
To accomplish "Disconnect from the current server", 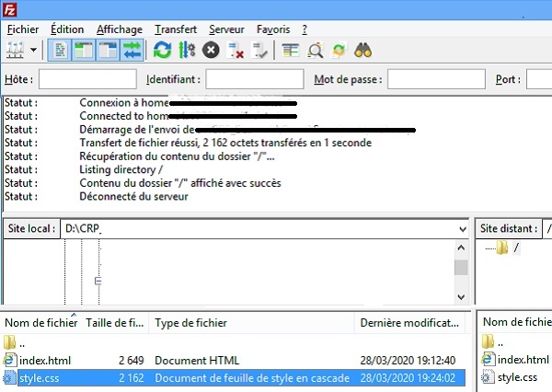I will 235,50.
